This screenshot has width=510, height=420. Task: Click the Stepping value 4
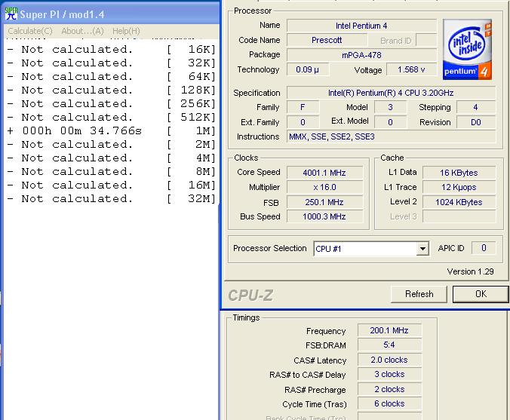click(x=476, y=107)
